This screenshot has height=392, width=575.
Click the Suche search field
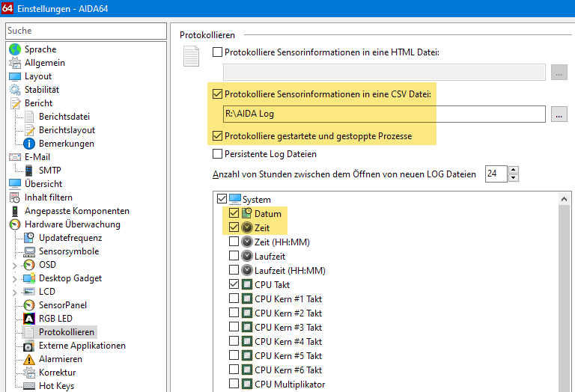pos(86,31)
